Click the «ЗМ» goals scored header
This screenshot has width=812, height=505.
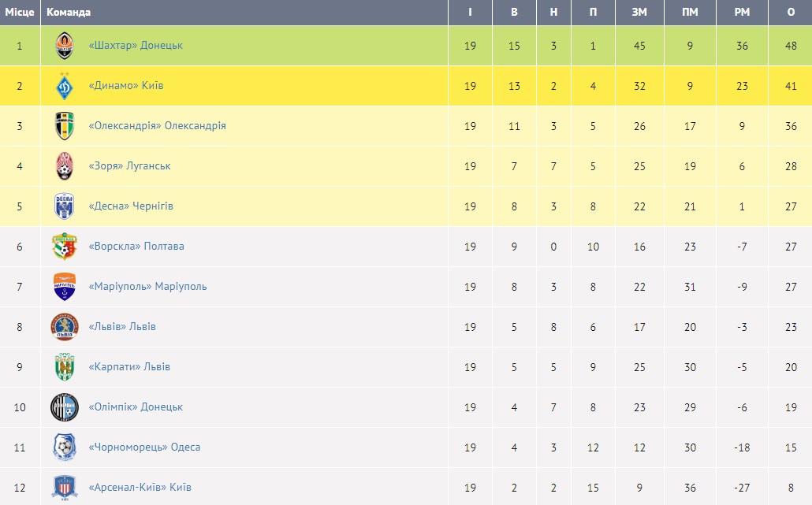tap(639, 13)
